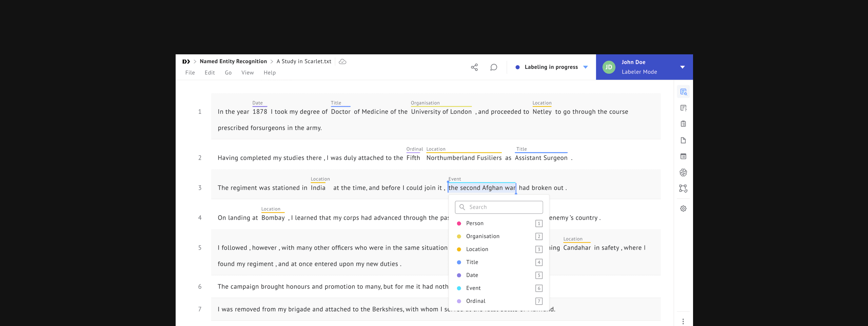Image resolution: width=868 pixels, height=326 pixels.
Task: Click the magnifier icon in the label search box
Action: click(x=462, y=207)
